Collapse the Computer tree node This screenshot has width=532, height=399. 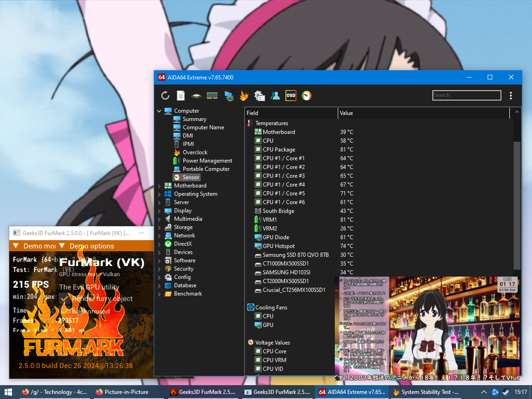pyautogui.click(x=159, y=111)
